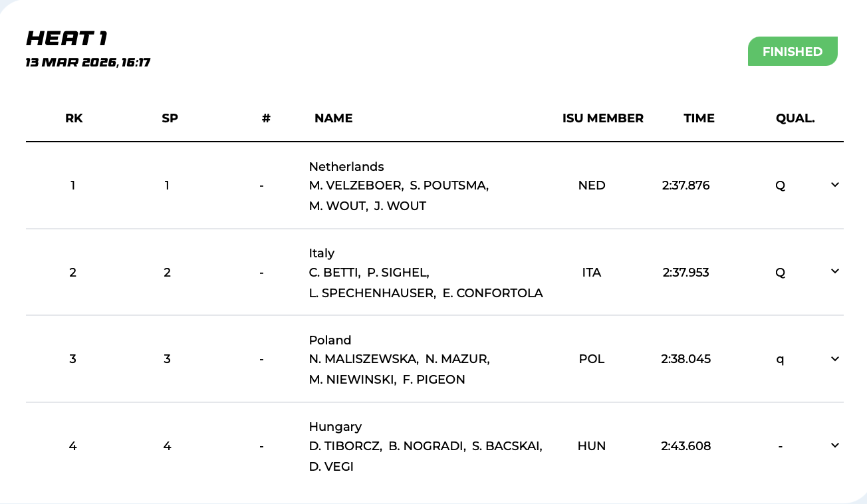The height and width of the screenshot is (504, 867).
Task: Click the SP column header
Action: click(x=170, y=118)
